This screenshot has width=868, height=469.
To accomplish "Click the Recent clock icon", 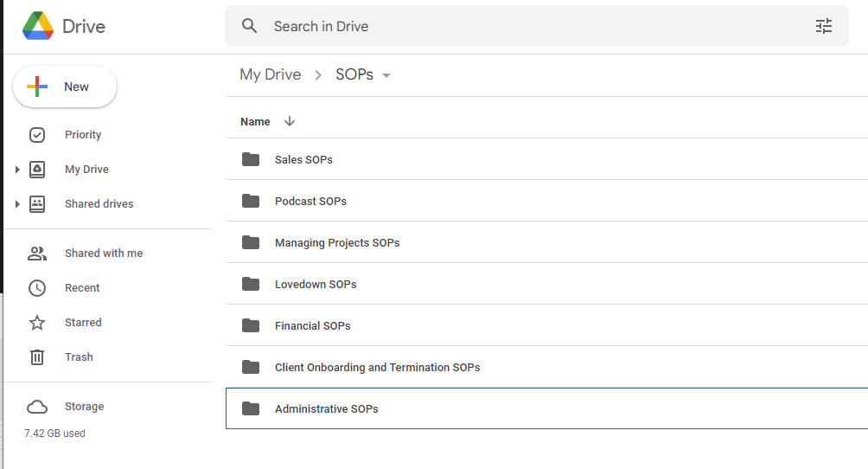I will coord(37,288).
